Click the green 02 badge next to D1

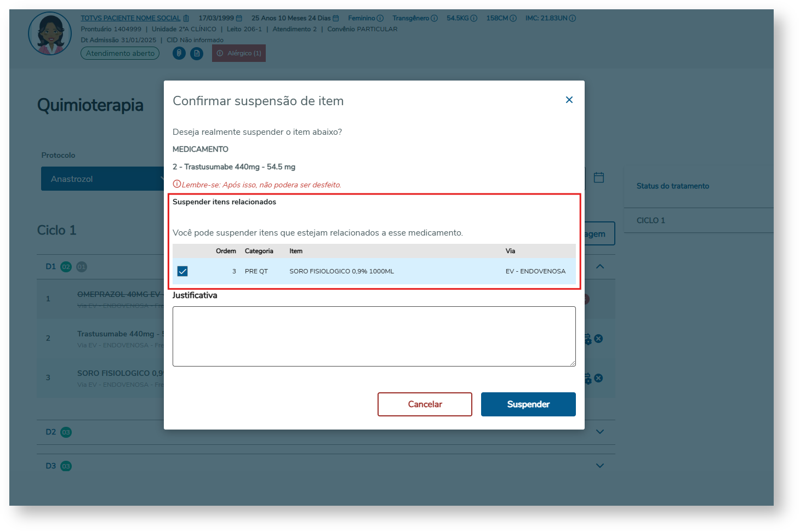coord(66,267)
